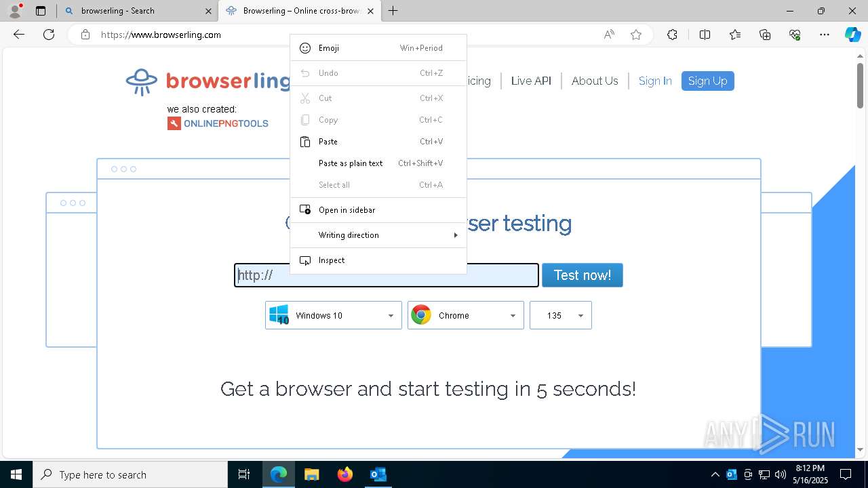Click the Browserling UFO logo

[x=141, y=81]
